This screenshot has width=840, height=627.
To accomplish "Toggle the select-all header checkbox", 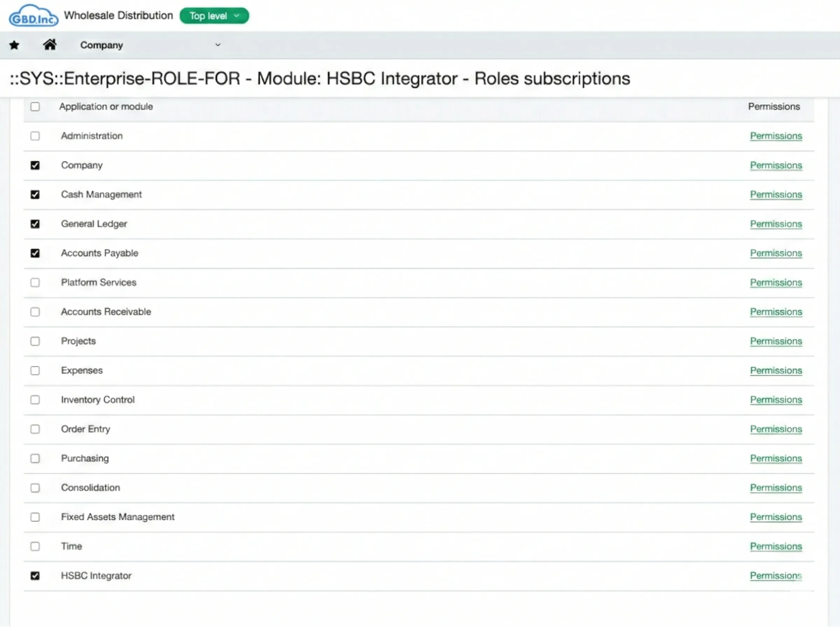I will point(35,107).
